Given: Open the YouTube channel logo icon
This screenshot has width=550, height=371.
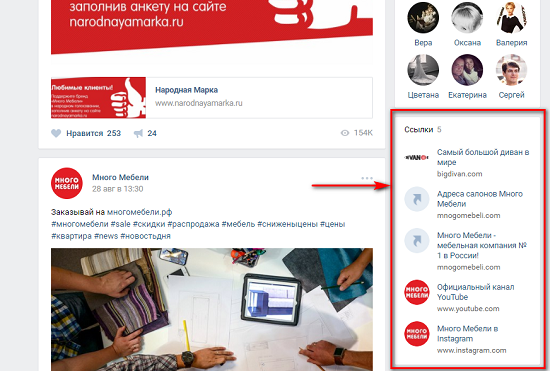Looking at the screenshot, I should click(x=417, y=292).
